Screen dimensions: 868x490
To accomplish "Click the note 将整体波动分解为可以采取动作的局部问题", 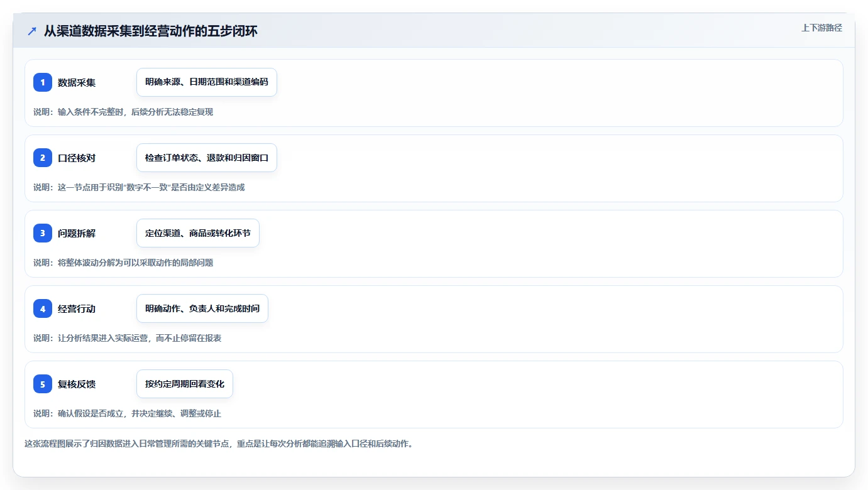I will click(x=123, y=263).
